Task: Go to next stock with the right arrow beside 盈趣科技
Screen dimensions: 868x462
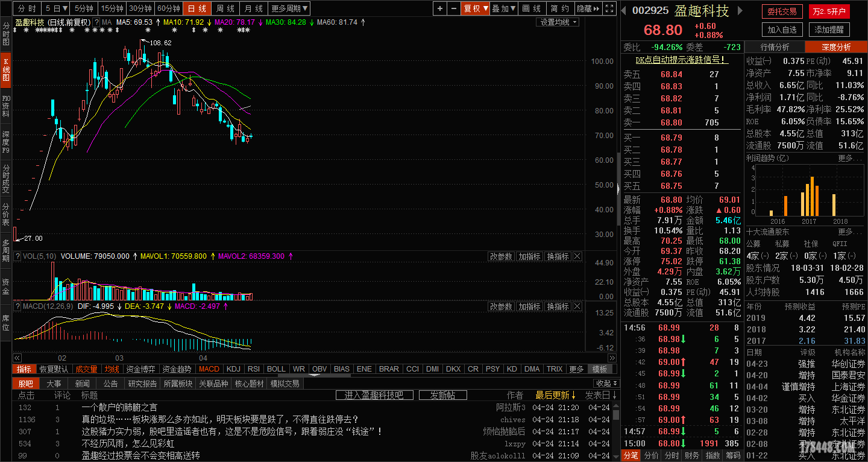Action: (740, 11)
